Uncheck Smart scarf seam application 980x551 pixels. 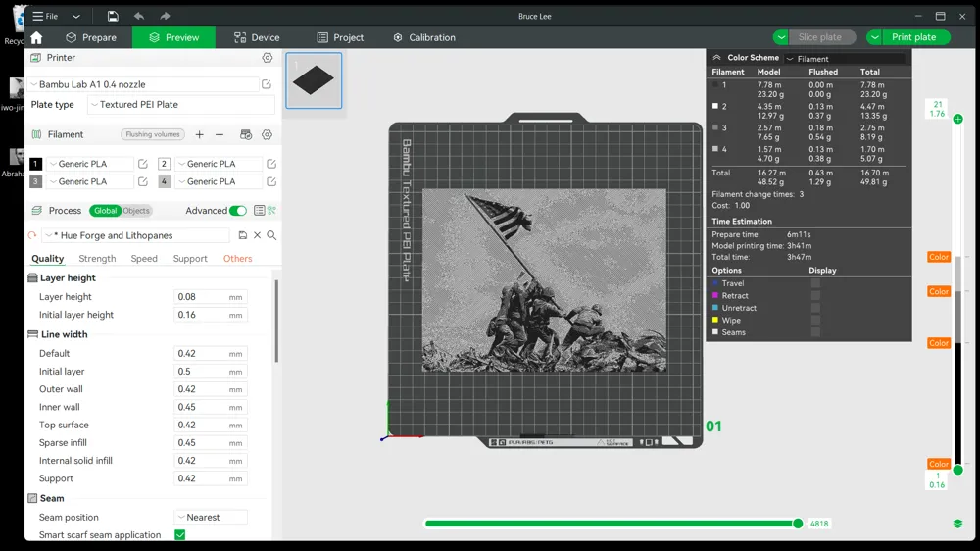click(x=180, y=535)
